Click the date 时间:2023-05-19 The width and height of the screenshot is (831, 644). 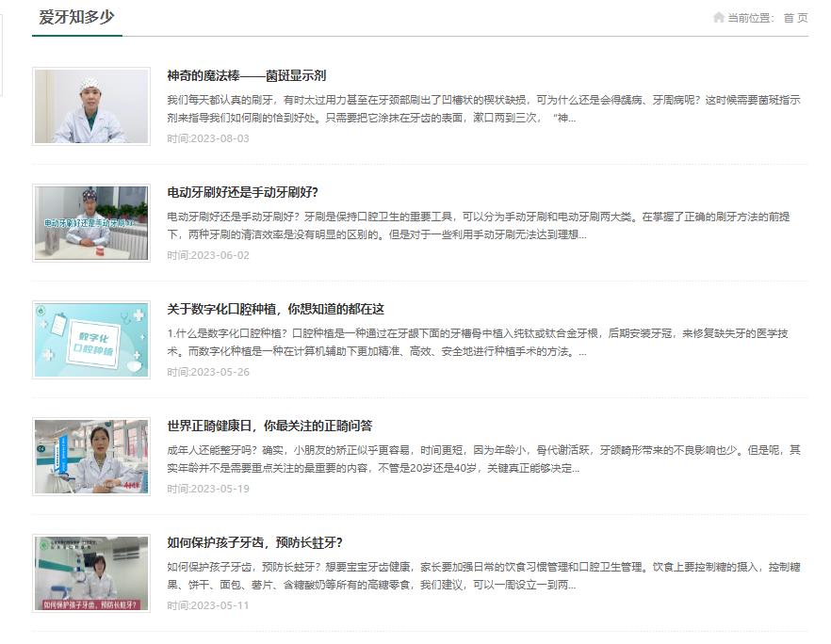(x=207, y=489)
